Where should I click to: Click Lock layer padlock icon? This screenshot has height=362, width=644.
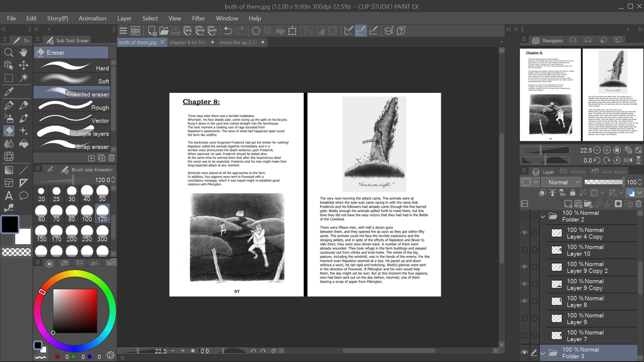pos(573,192)
